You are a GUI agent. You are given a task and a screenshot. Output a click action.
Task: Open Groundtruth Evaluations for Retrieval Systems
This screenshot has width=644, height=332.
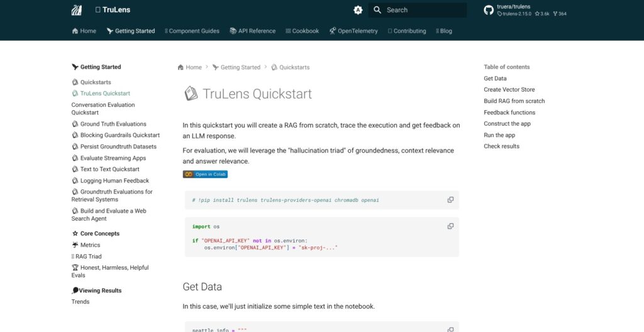point(112,196)
